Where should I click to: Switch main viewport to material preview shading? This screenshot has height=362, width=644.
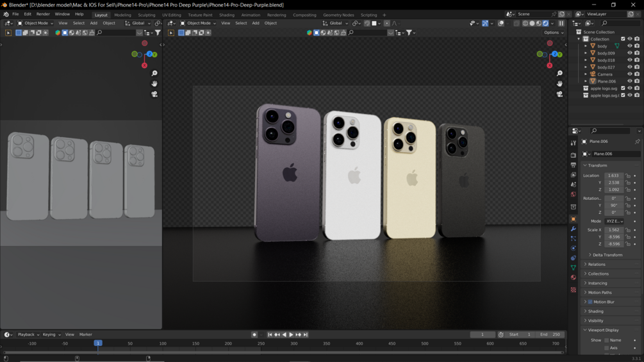pos(538,24)
